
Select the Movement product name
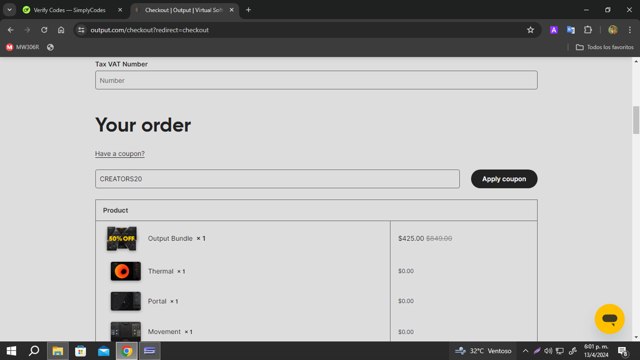pyautogui.click(x=164, y=332)
